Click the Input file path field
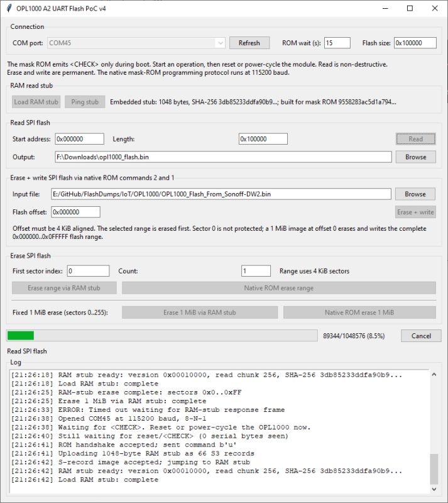This screenshot has width=448, height=503. (x=221, y=194)
